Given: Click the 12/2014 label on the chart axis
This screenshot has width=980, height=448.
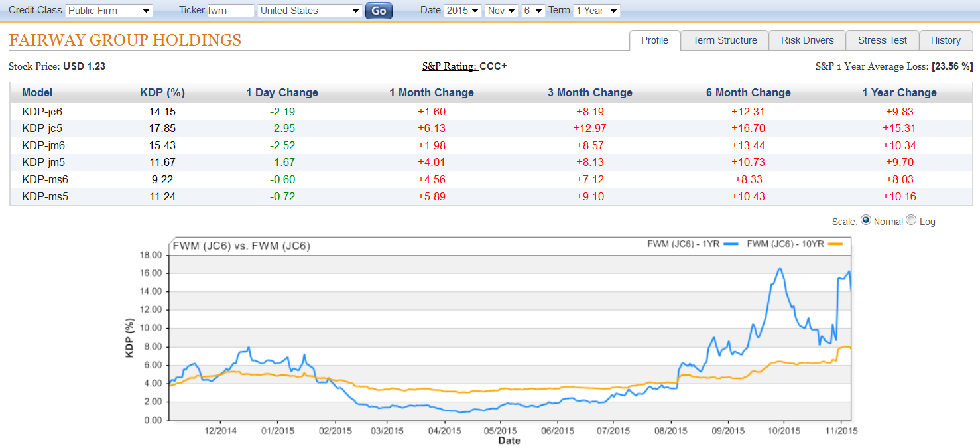Looking at the screenshot, I should coord(220,430).
